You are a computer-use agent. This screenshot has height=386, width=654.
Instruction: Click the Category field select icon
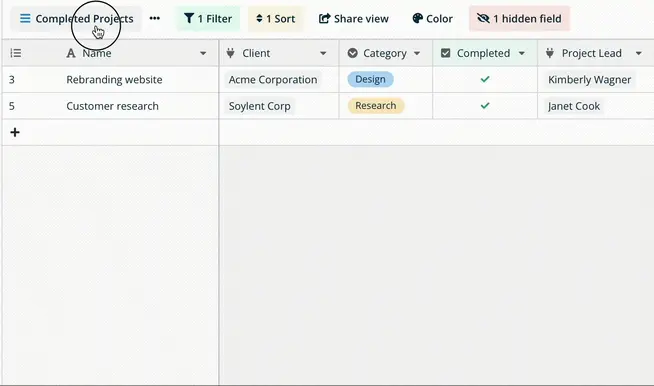[x=352, y=53]
